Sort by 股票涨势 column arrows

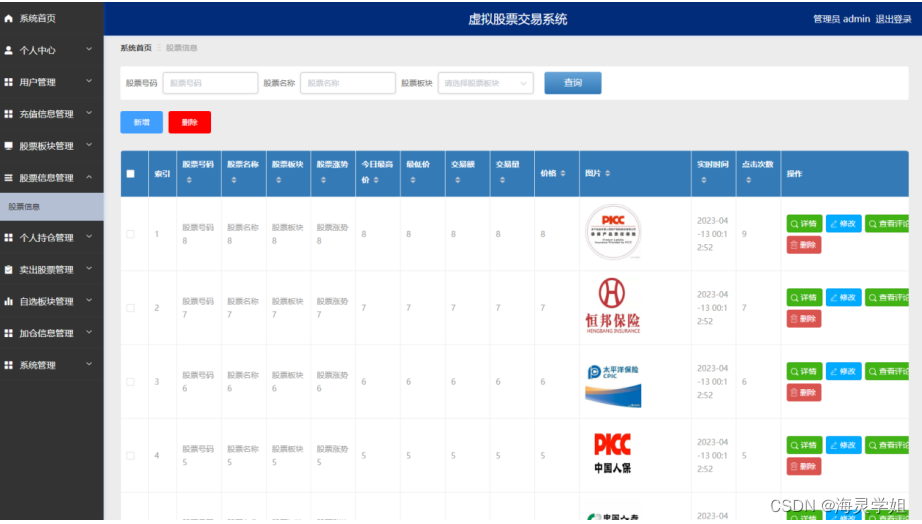[x=323, y=180]
